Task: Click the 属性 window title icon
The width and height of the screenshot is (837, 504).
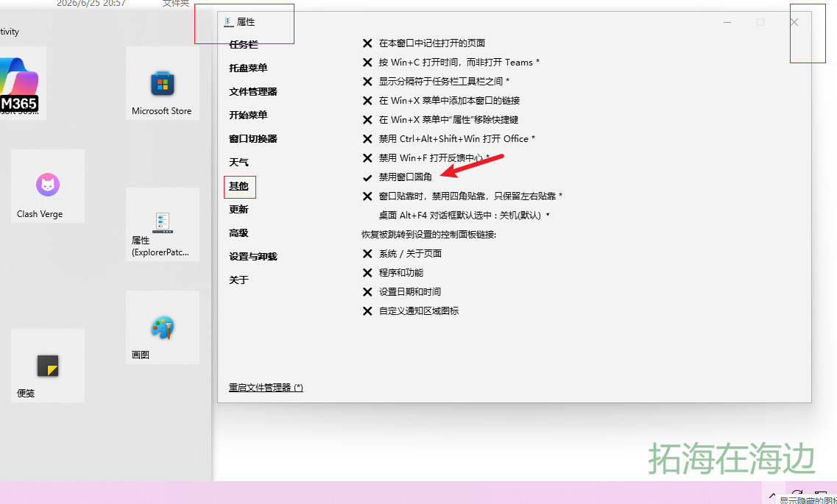Action: pyautogui.click(x=229, y=22)
